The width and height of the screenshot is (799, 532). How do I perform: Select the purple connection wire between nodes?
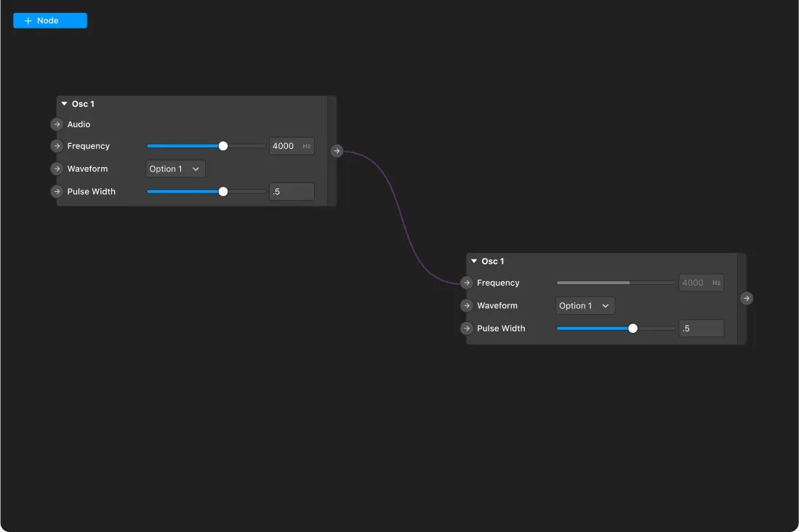401,217
